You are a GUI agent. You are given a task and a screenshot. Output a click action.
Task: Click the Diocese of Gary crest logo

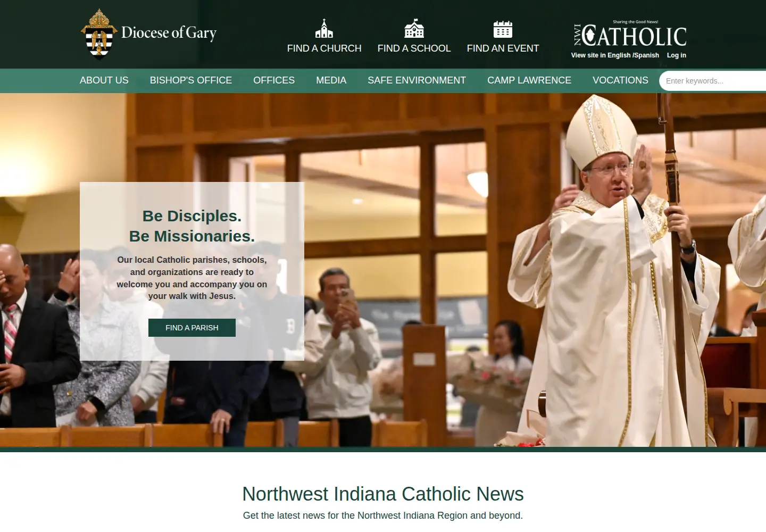99,34
